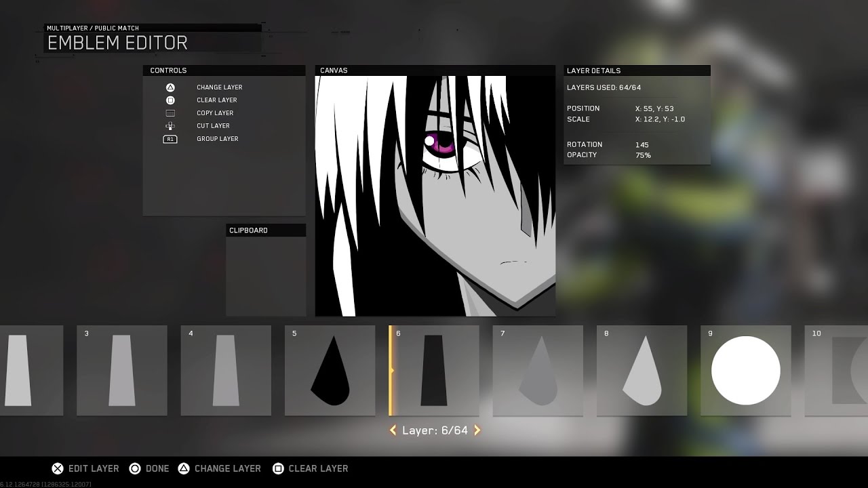Click the cross icon beside Edit Layer

[x=58, y=468]
